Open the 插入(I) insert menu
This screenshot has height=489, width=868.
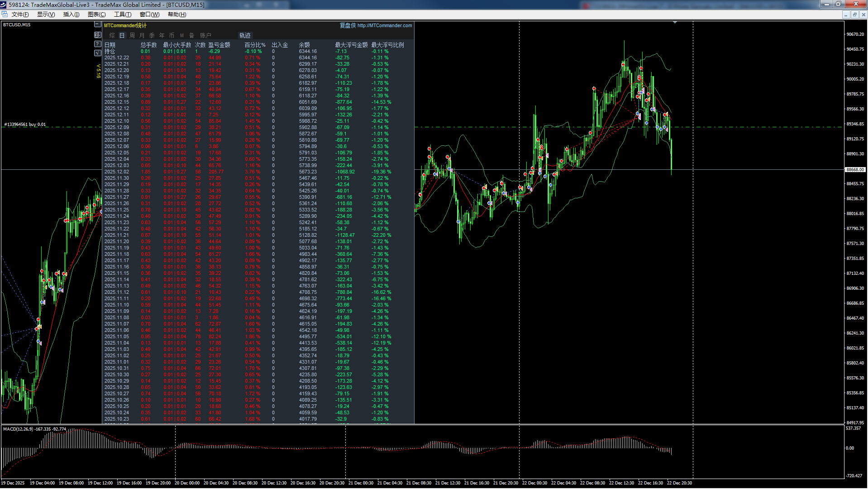point(71,14)
